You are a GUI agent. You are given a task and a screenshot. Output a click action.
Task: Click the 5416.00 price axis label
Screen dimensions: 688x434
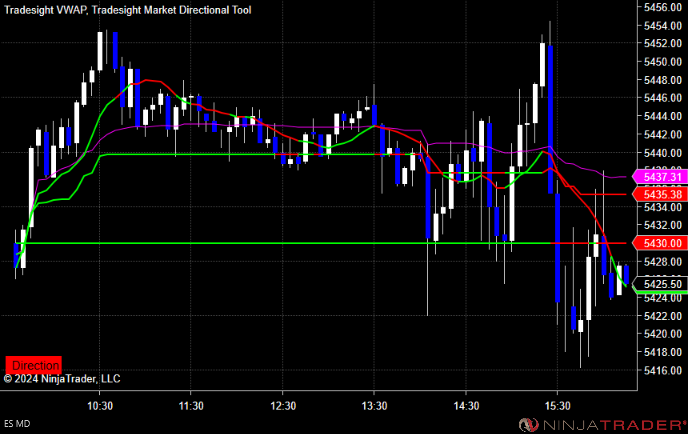[x=663, y=370]
